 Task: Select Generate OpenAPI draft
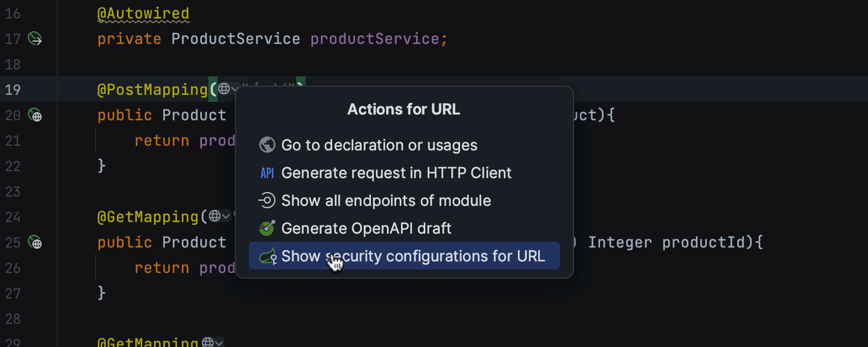click(366, 228)
